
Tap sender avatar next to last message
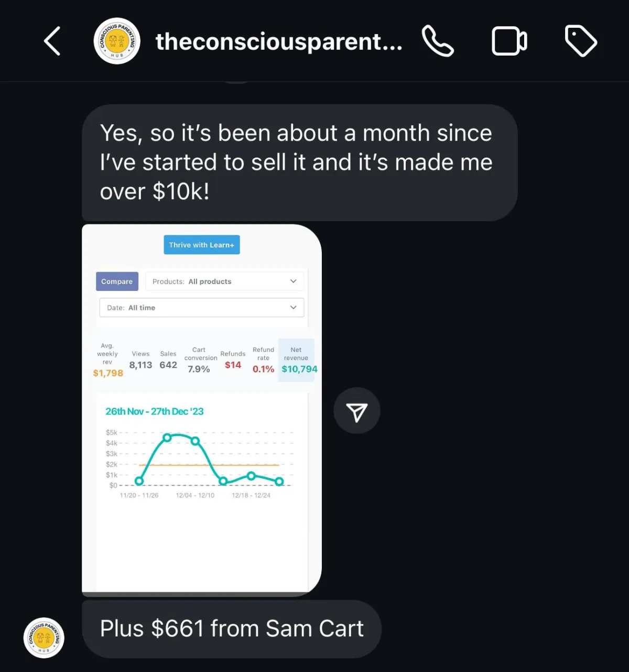(44, 638)
